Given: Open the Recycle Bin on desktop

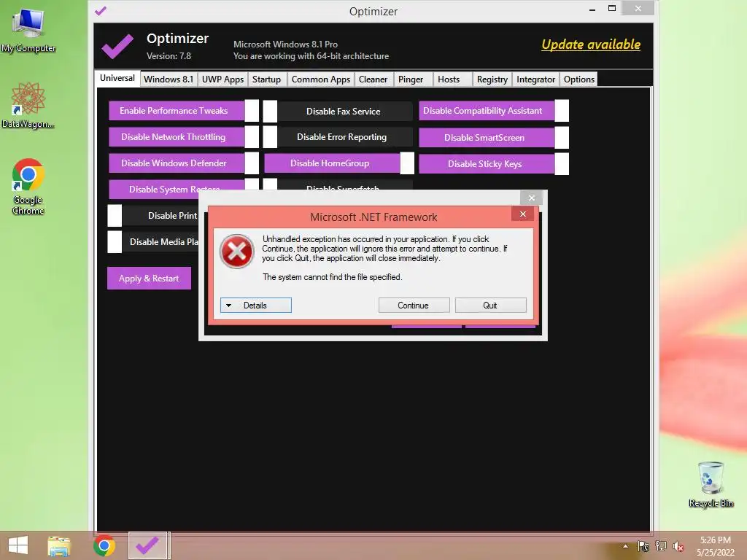Looking at the screenshot, I should coord(711,484).
